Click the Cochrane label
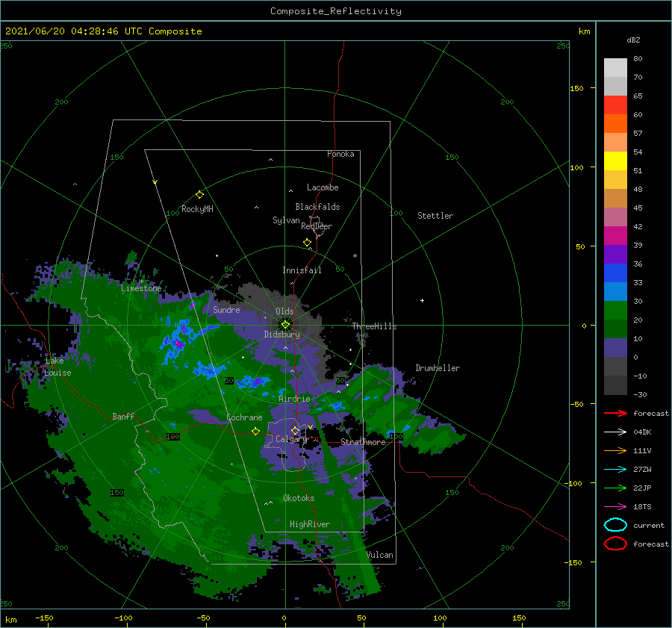Screen dimensions: 672x628 coord(244,417)
